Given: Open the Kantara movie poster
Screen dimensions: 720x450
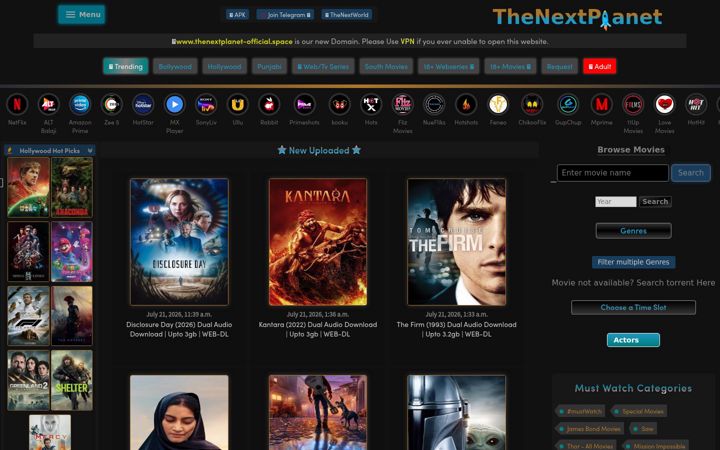Looking at the screenshot, I should tap(318, 242).
